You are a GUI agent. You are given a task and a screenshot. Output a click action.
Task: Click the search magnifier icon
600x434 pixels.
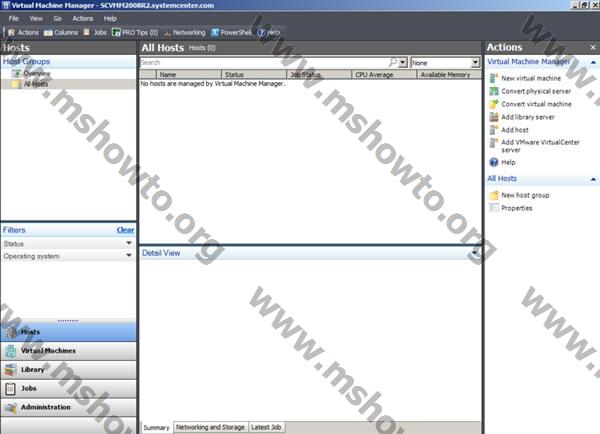(x=393, y=62)
